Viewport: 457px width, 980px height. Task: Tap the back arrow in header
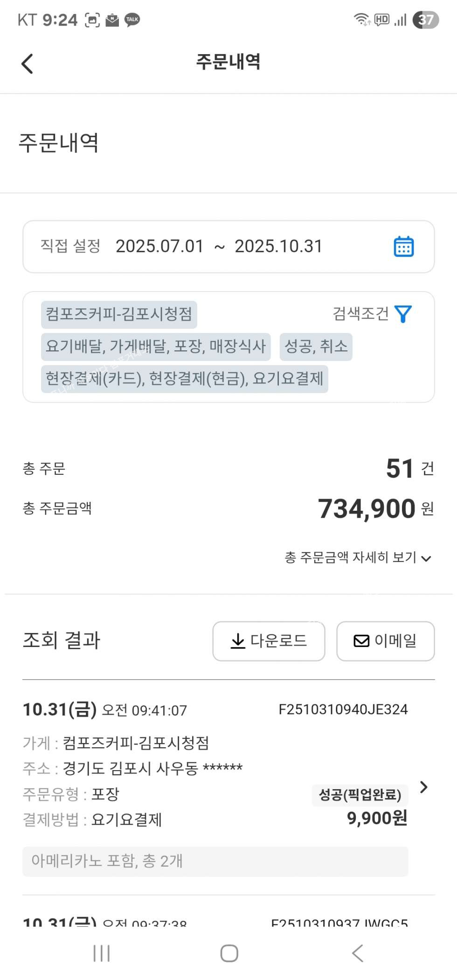(x=28, y=63)
